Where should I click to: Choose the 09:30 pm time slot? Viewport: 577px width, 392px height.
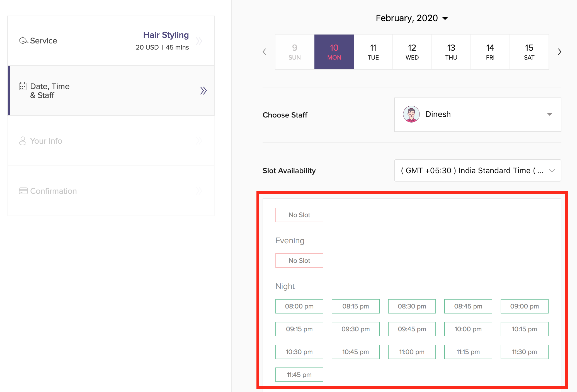tap(355, 329)
